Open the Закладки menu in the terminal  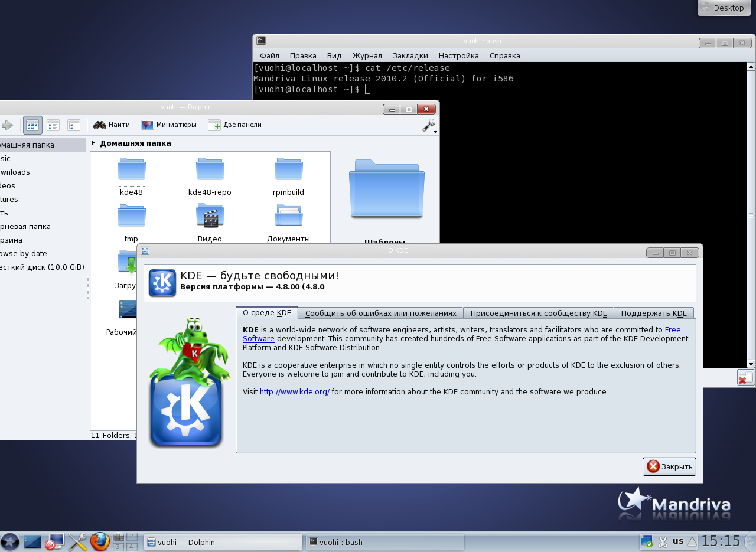410,56
